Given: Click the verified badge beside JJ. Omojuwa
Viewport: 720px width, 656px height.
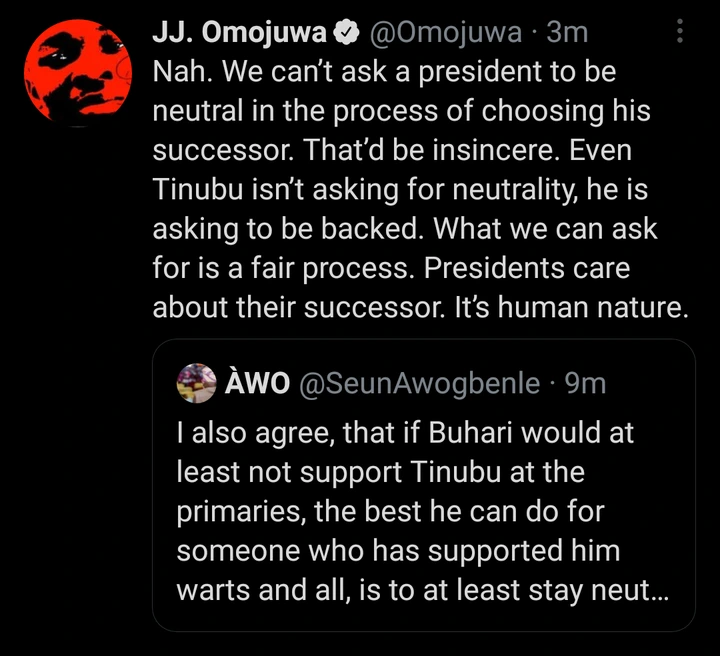Looking at the screenshot, I should coord(347,33).
